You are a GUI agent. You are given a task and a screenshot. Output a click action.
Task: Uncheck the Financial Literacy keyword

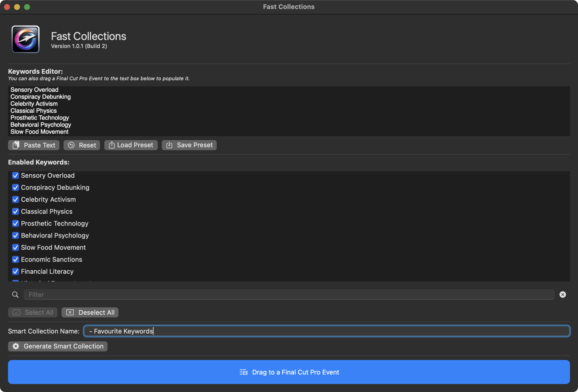point(15,271)
